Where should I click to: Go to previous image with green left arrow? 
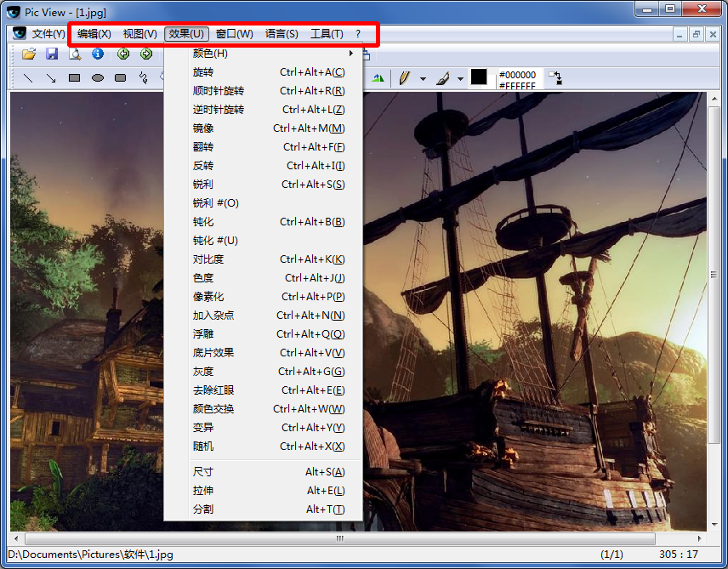click(x=123, y=54)
